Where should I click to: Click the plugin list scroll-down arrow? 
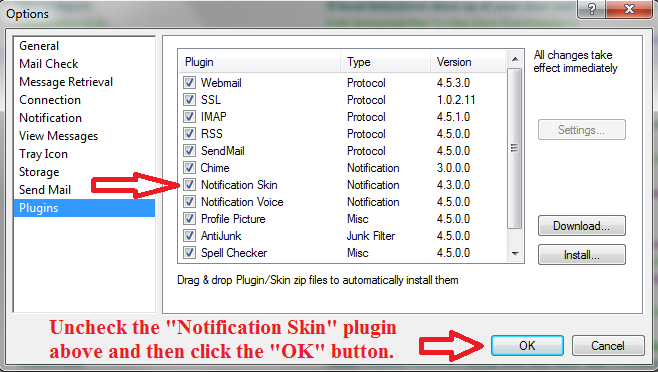515,254
